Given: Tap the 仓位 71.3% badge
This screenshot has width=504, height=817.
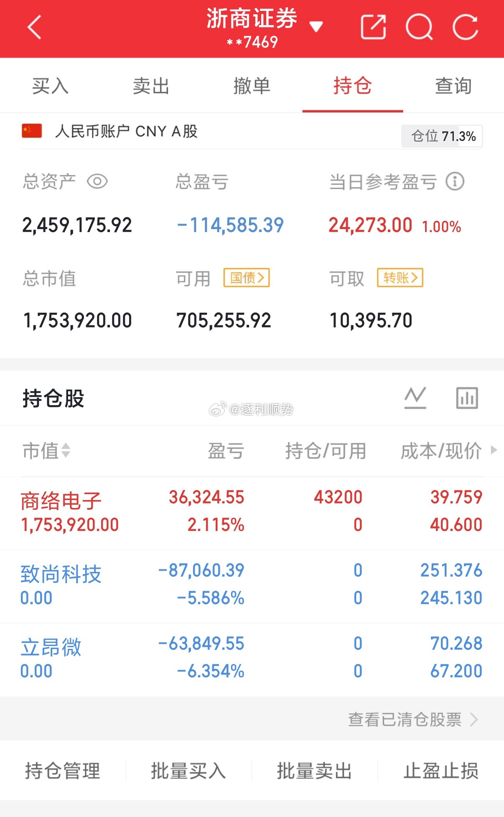Looking at the screenshot, I should pyautogui.click(x=442, y=136).
